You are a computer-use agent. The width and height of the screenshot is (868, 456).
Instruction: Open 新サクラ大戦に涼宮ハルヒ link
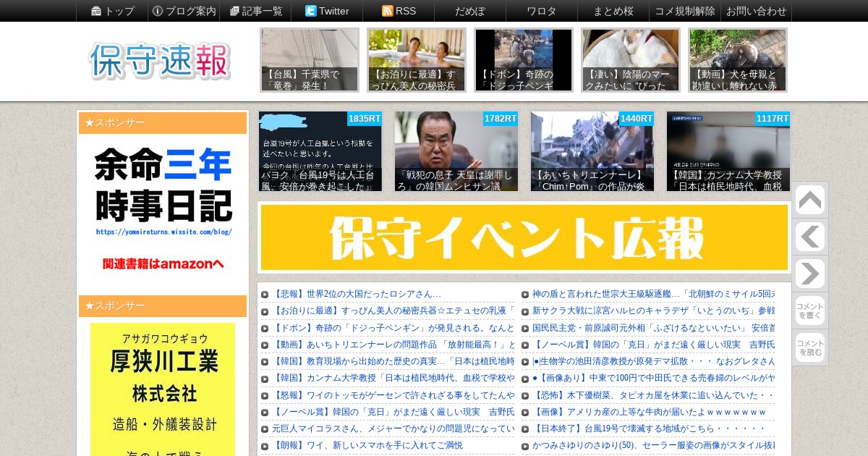pos(653,311)
